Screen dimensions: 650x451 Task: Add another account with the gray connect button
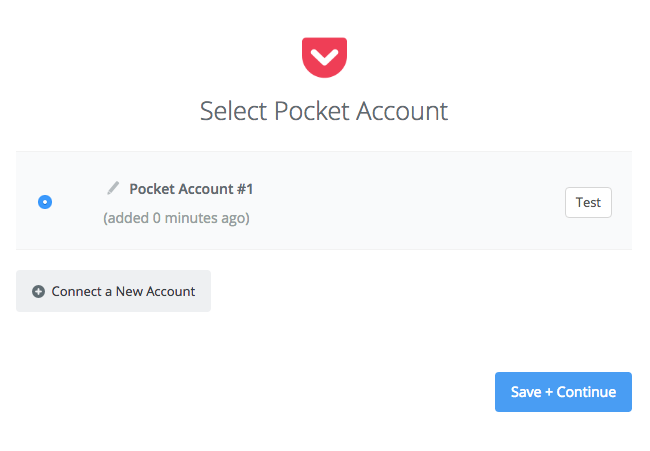(113, 291)
